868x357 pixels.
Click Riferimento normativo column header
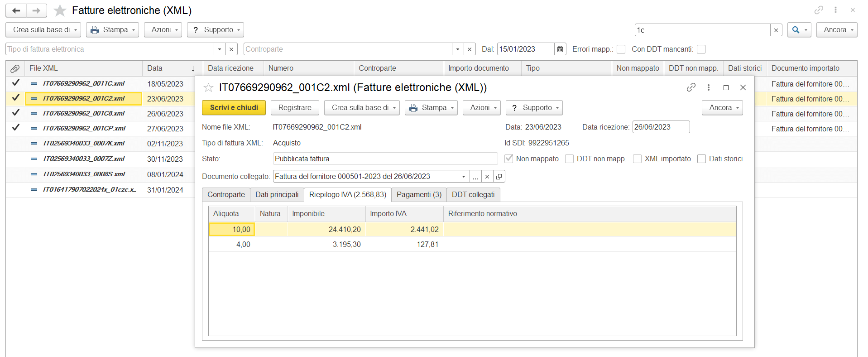590,214
